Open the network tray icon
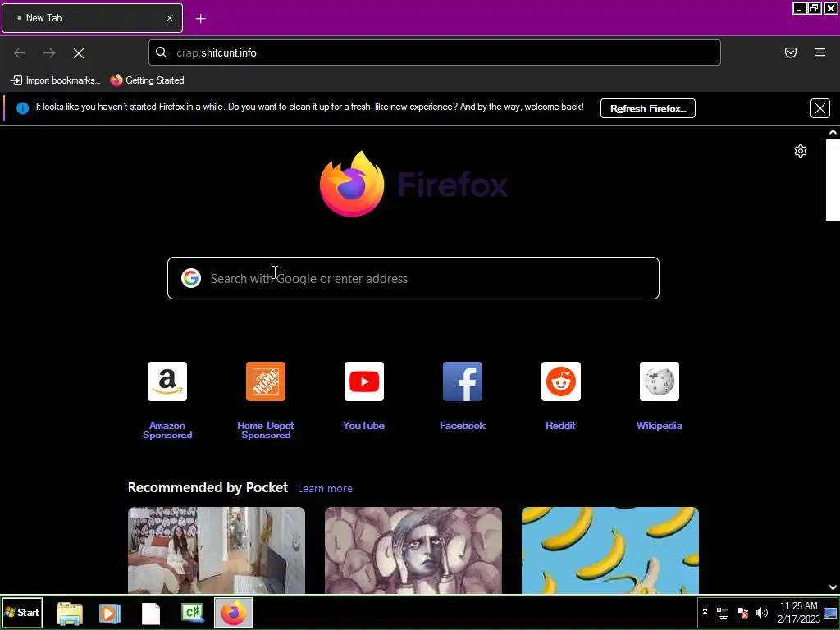Image resolution: width=840 pixels, height=630 pixels. (x=723, y=612)
